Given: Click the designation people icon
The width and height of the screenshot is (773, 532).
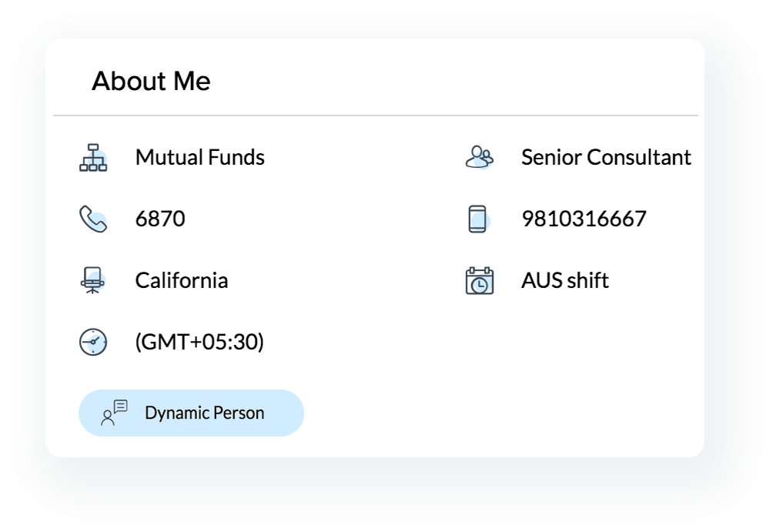Looking at the screenshot, I should [479, 157].
